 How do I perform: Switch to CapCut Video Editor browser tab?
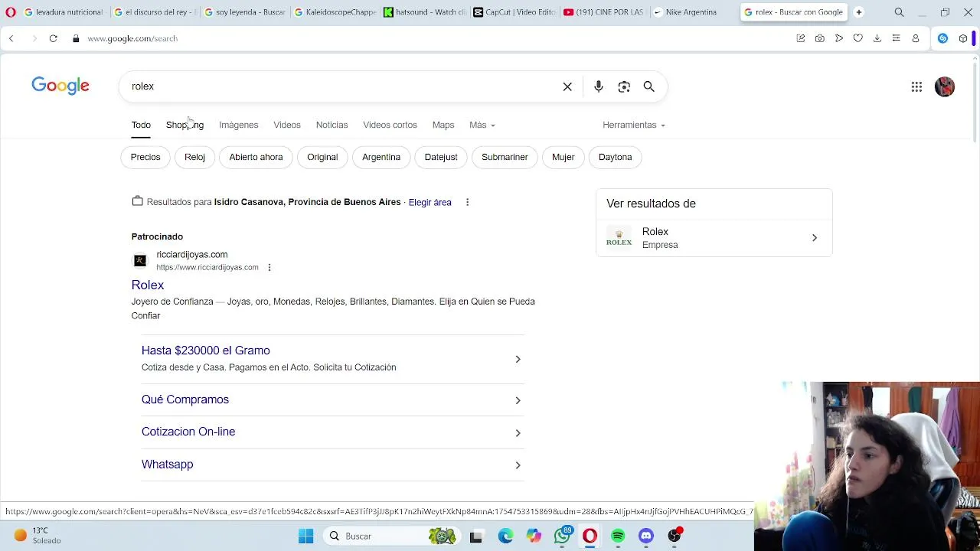(x=514, y=12)
